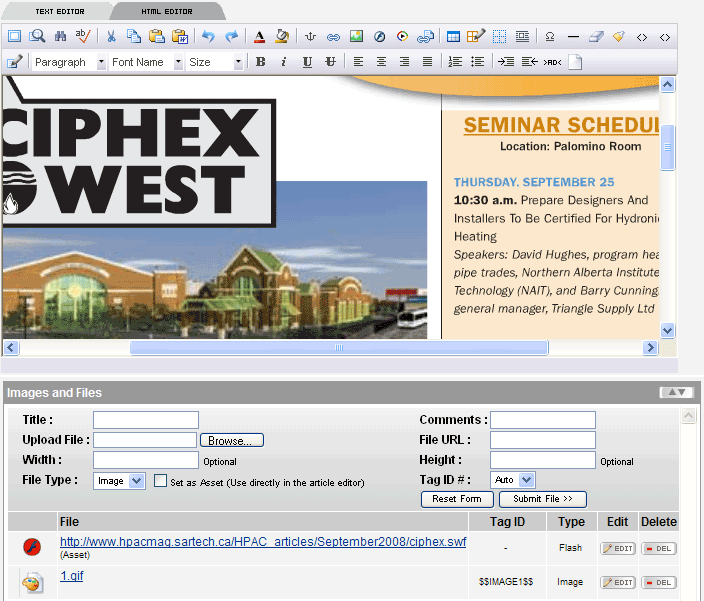704x601 pixels.
Task: Click EDIT for the 1.gif row
Action: [618, 583]
